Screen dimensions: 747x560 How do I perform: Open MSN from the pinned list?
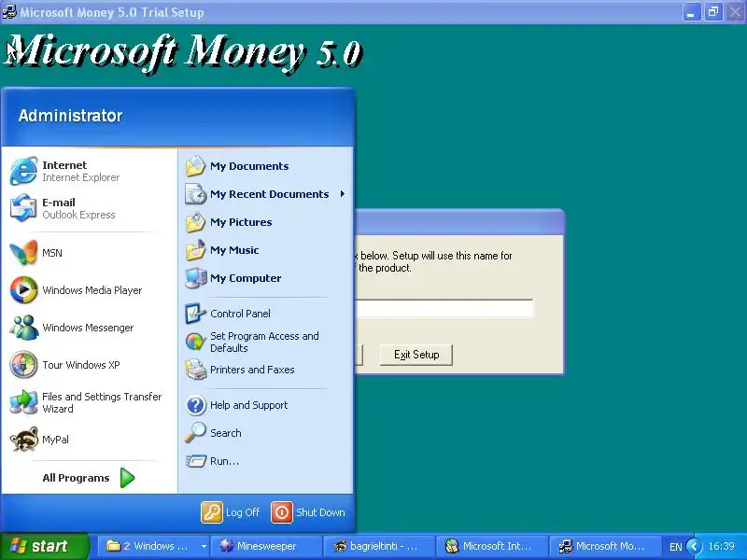[89, 253]
